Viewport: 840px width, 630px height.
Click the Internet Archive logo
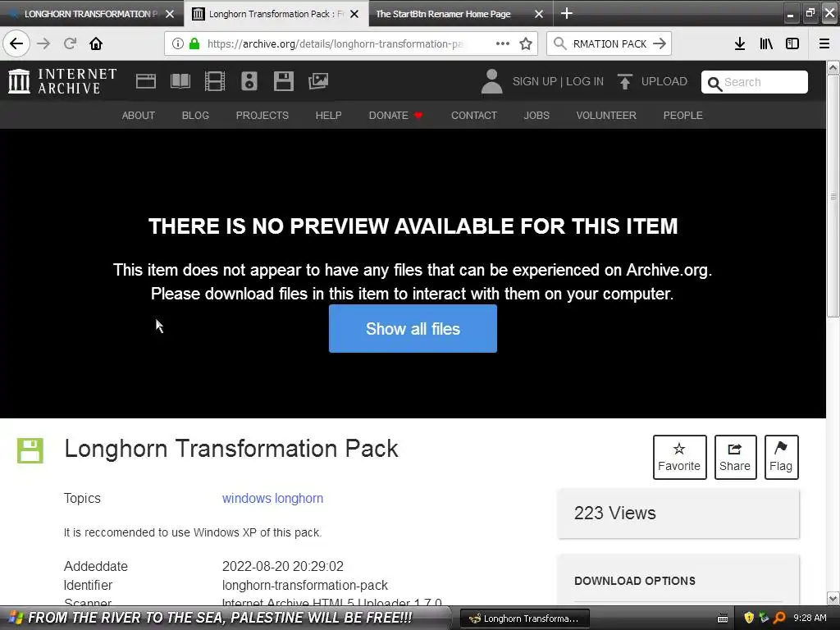[62, 81]
